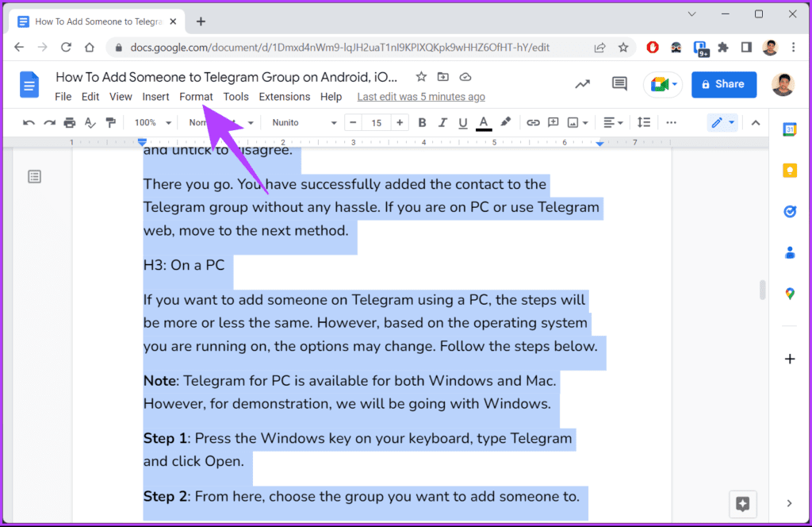Toggle italic formatting

442,123
